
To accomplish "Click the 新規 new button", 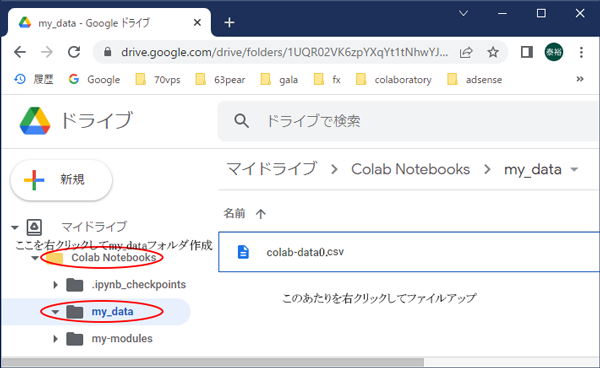I will click(61, 180).
